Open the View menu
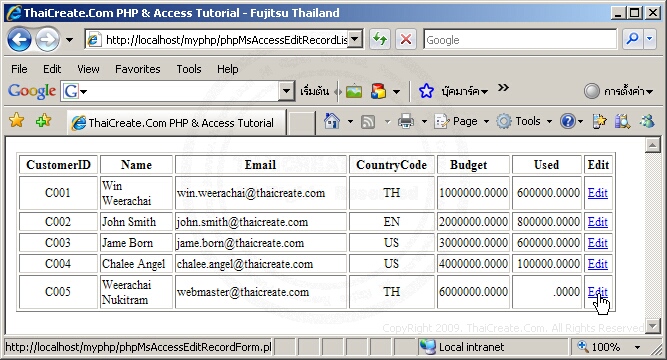The image size is (667, 360). pos(88,69)
